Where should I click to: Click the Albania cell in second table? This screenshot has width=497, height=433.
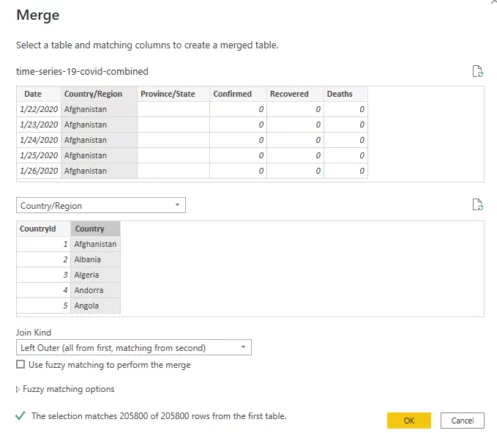pyautogui.click(x=95, y=259)
